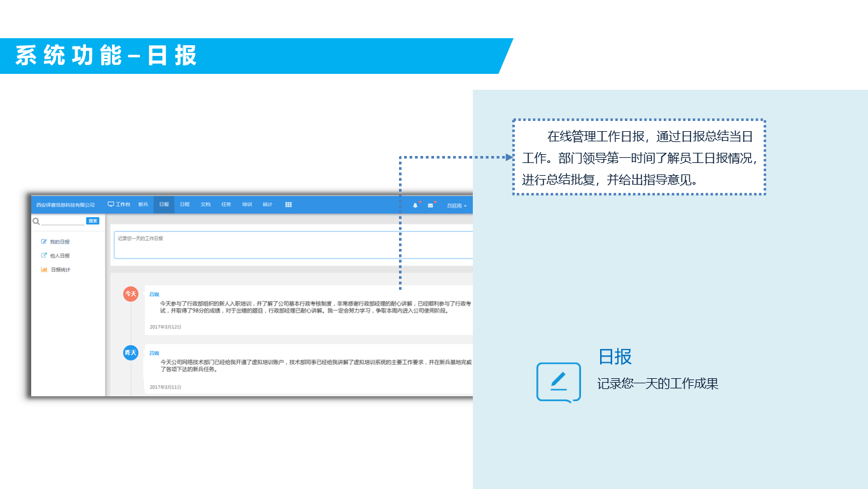Open the mail envelope icon

(x=430, y=205)
